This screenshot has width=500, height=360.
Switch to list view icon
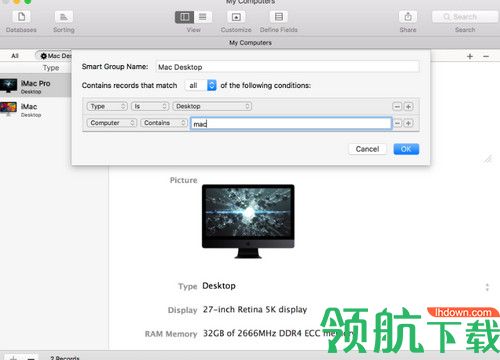pyautogui.click(x=203, y=17)
